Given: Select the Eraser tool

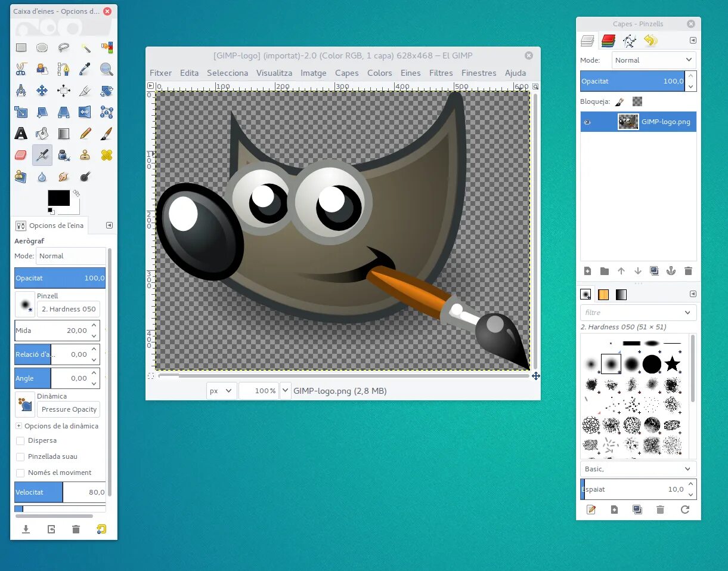Looking at the screenshot, I should coord(21,155).
